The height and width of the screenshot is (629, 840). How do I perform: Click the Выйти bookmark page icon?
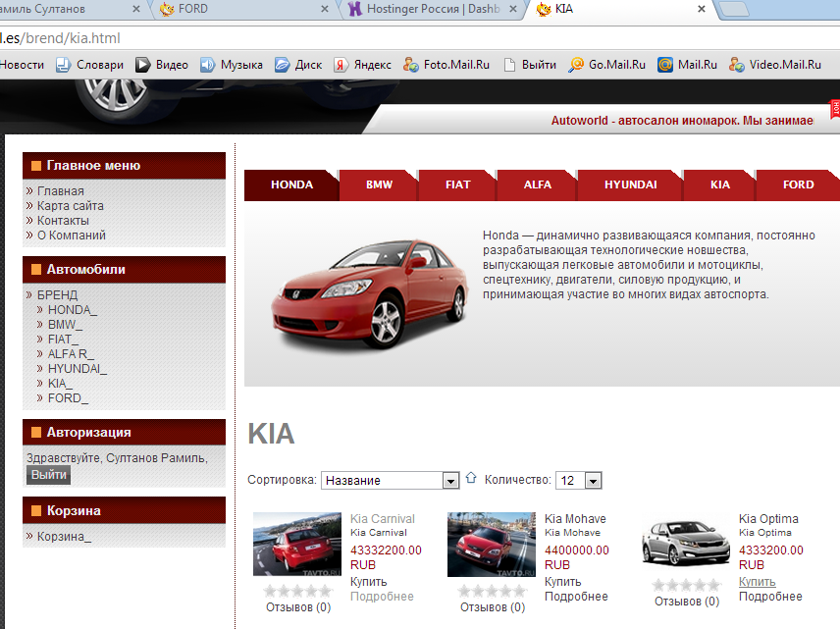click(x=510, y=65)
